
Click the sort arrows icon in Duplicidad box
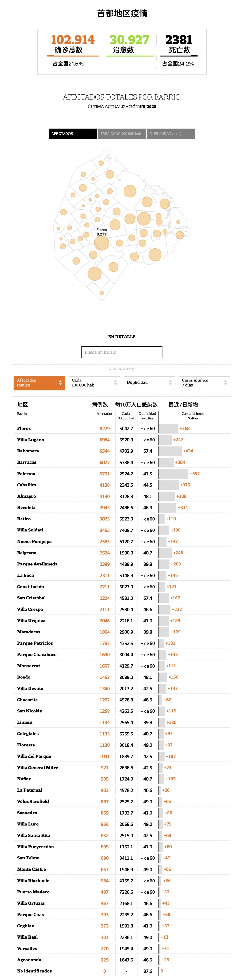(170, 383)
